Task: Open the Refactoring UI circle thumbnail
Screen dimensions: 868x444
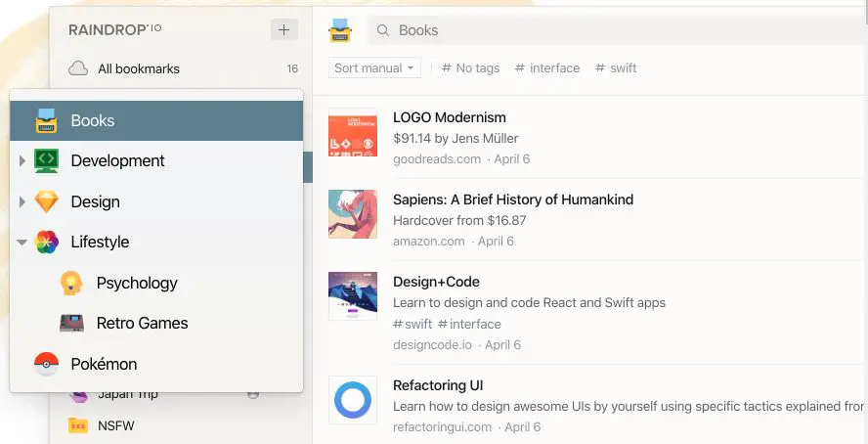Action: 353,400
